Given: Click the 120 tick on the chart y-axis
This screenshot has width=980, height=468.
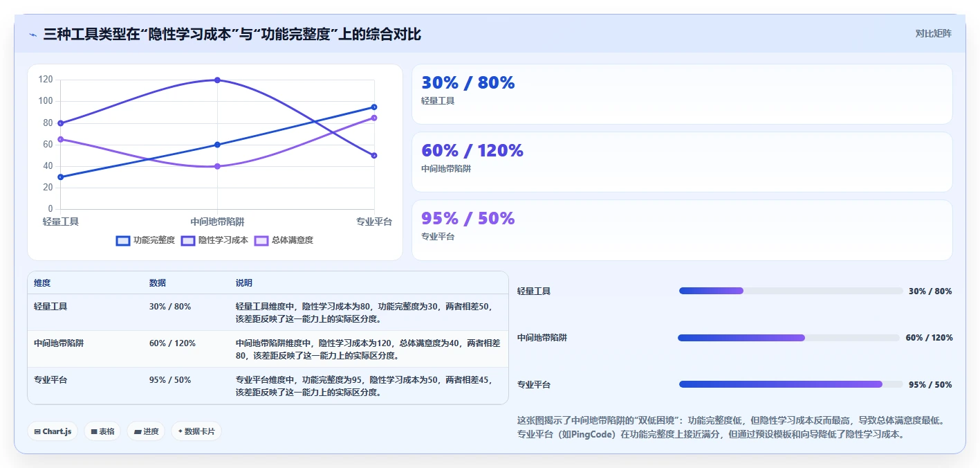Looking at the screenshot, I should [x=46, y=80].
